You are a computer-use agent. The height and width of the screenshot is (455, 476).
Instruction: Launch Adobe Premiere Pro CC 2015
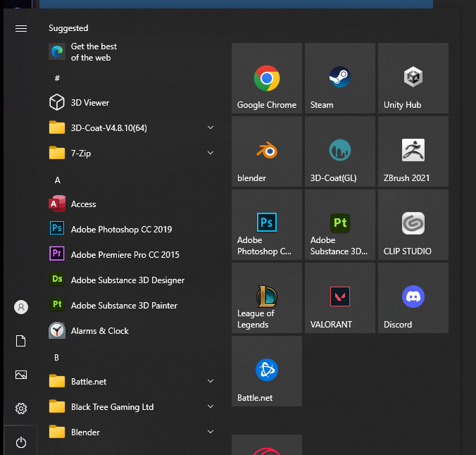[x=132, y=254]
